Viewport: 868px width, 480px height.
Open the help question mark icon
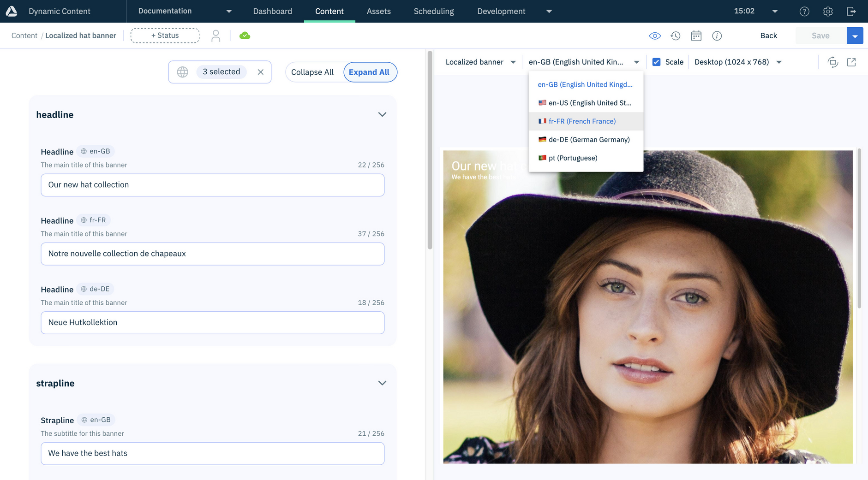(804, 12)
